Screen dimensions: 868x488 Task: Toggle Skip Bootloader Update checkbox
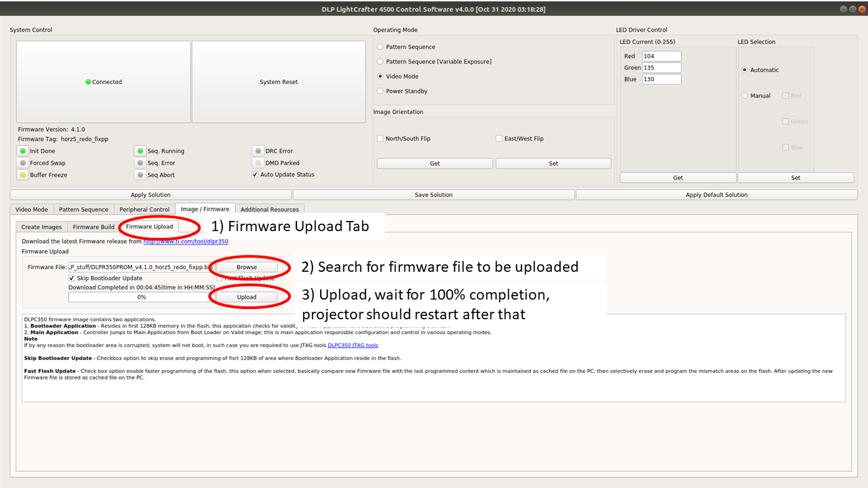(x=72, y=278)
